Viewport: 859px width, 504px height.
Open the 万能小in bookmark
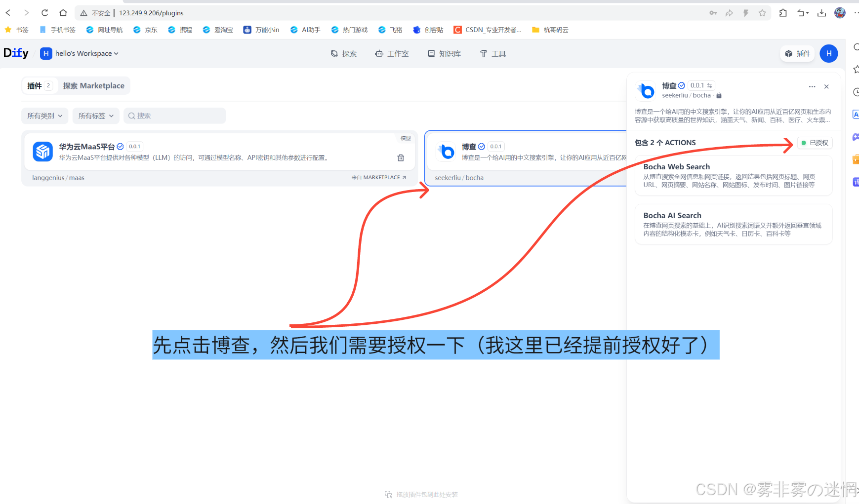click(x=261, y=30)
